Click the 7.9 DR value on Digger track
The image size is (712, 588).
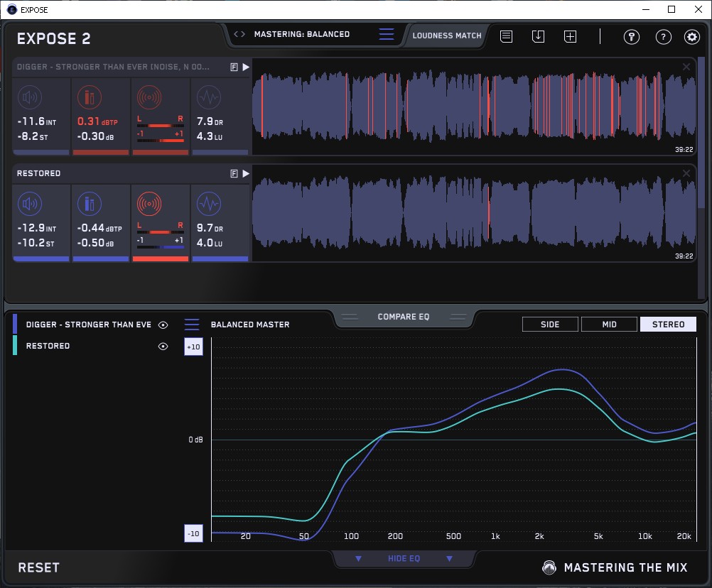point(210,121)
